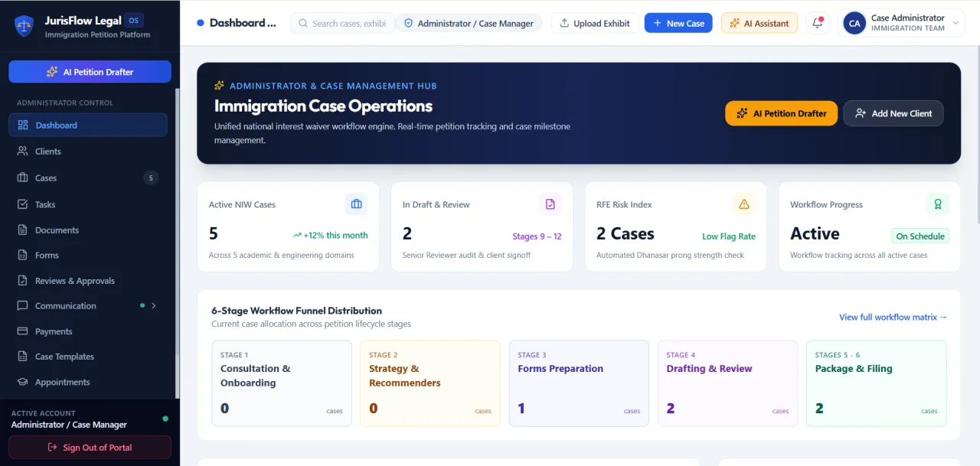Screen dimensions: 980x466
Task: Click the Clients people icon
Action: point(22,152)
